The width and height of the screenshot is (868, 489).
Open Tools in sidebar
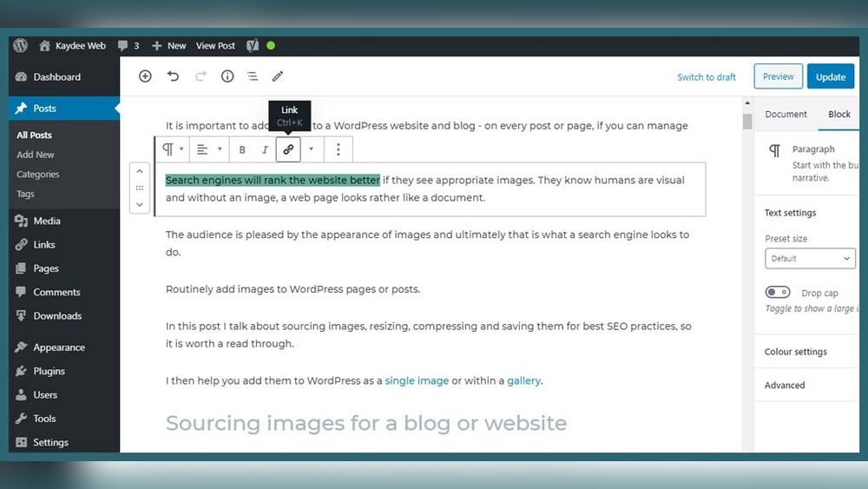pyautogui.click(x=63, y=419)
